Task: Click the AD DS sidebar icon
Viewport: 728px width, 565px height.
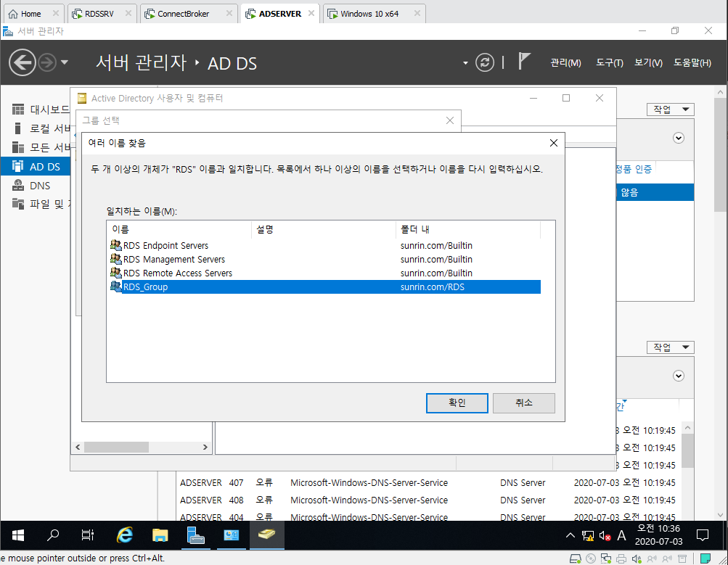Action: click(x=17, y=166)
